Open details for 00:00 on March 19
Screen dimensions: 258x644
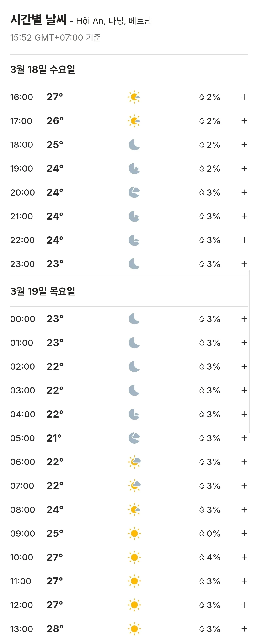pyautogui.click(x=244, y=319)
